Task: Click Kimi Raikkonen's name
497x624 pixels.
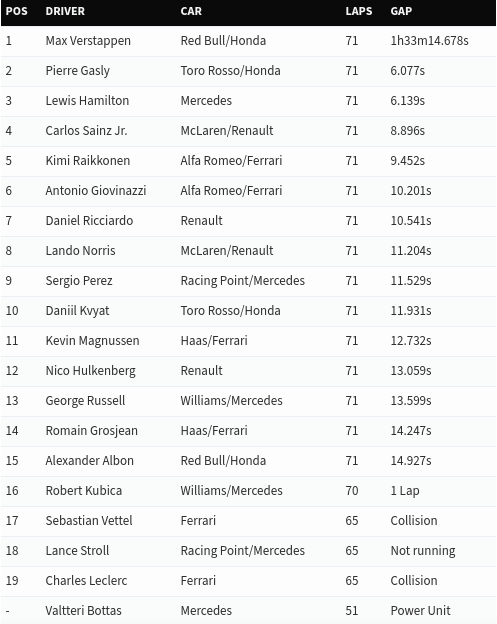Action: coord(88,161)
